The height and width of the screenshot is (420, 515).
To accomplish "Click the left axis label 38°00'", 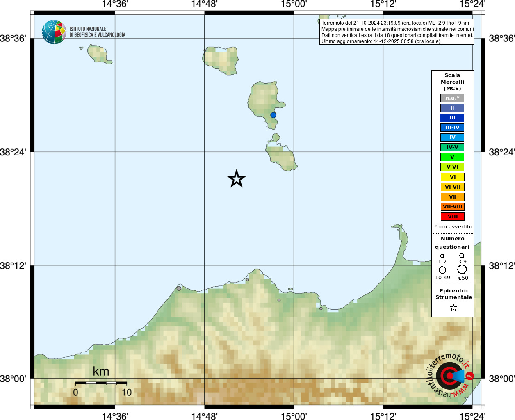I will click(13, 379).
